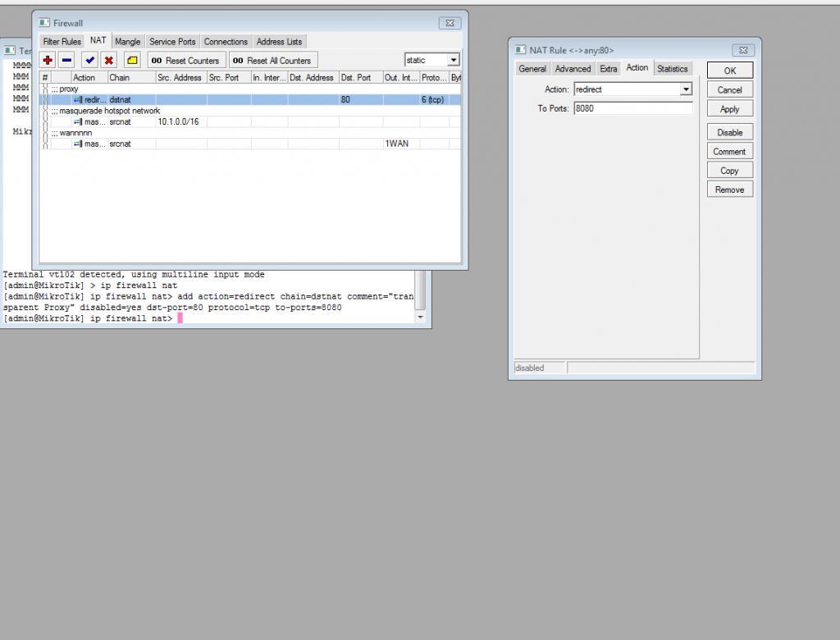
Task: Enable rule with blue checkmark icon
Action: click(x=89, y=60)
